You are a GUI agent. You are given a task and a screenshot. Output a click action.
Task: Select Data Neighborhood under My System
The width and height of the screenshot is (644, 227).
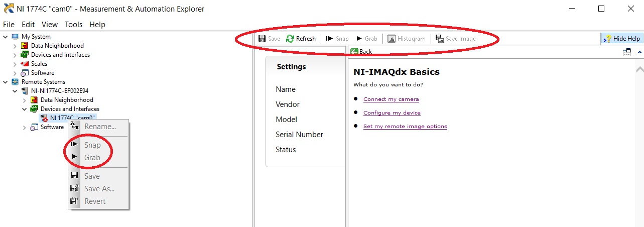[57, 46]
